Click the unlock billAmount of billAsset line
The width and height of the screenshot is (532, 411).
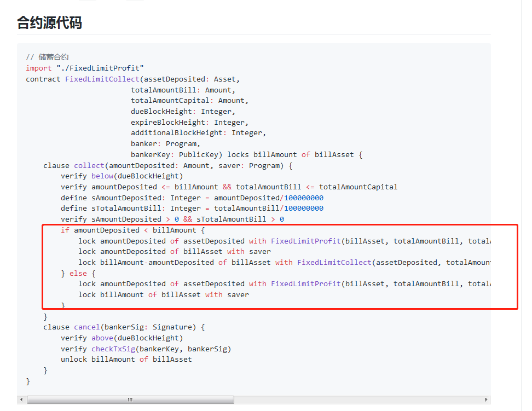pyautogui.click(x=126, y=359)
